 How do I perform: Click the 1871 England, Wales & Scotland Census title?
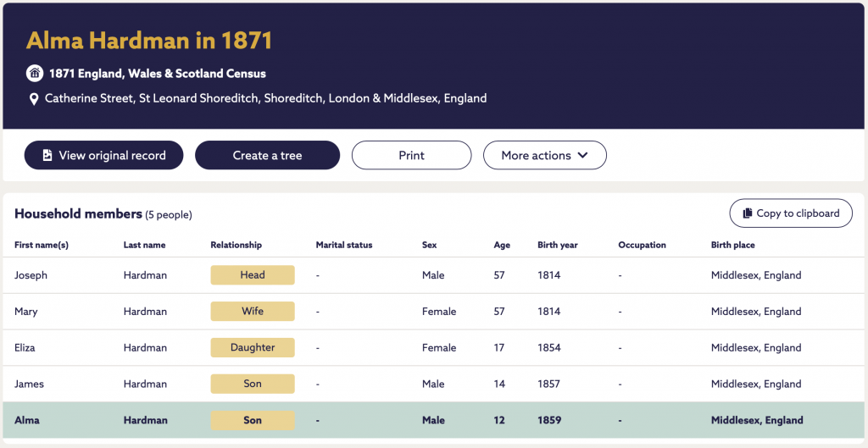click(157, 74)
